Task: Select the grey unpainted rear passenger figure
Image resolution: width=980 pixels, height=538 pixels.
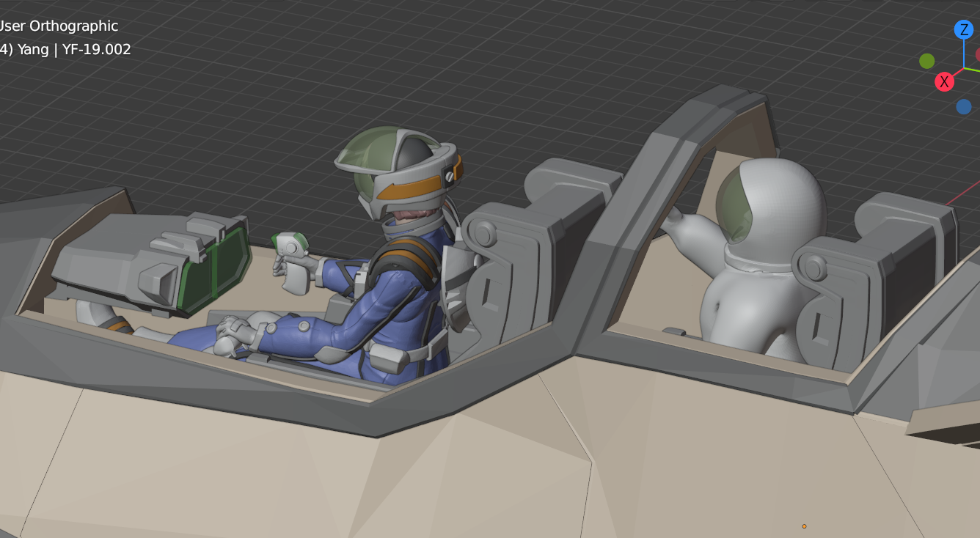Action: pyautogui.click(x=759, y=257)
